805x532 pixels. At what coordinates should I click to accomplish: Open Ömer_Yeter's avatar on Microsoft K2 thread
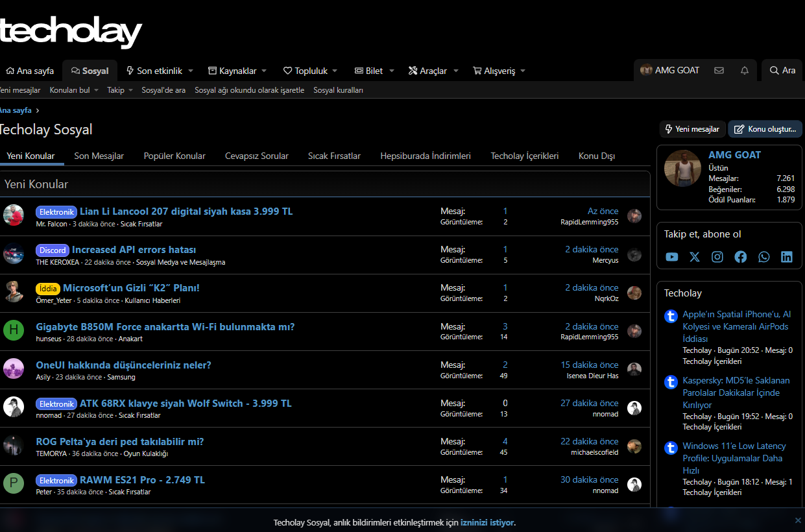[x=14, y=292]
